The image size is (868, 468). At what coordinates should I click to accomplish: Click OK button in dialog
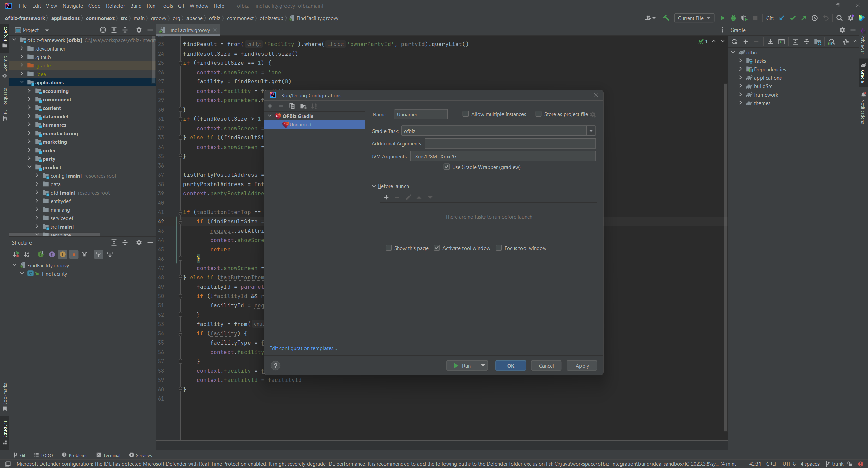510,365
